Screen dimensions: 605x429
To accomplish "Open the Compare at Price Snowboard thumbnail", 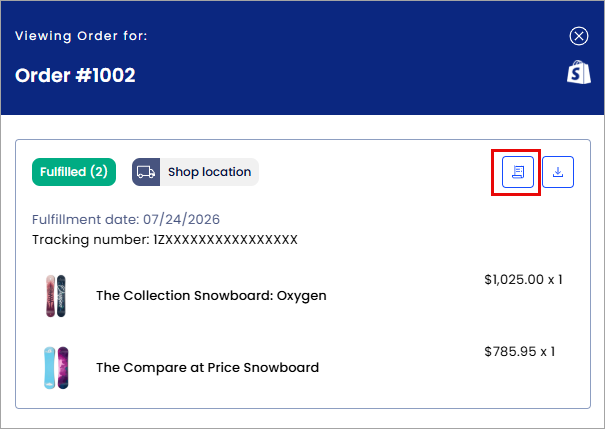I will point(56,368).
